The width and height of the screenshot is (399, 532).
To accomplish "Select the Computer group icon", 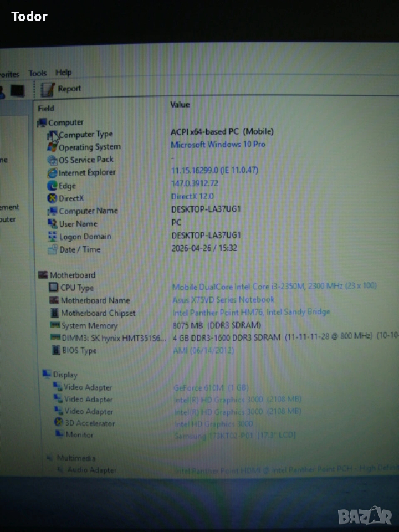I will (42, 122).
